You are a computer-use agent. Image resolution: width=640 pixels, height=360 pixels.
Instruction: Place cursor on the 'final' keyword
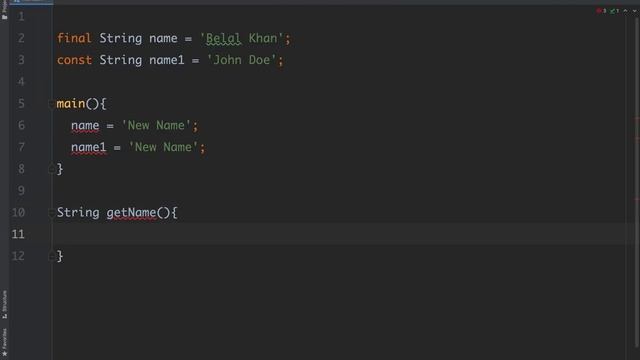pos(74,38)
